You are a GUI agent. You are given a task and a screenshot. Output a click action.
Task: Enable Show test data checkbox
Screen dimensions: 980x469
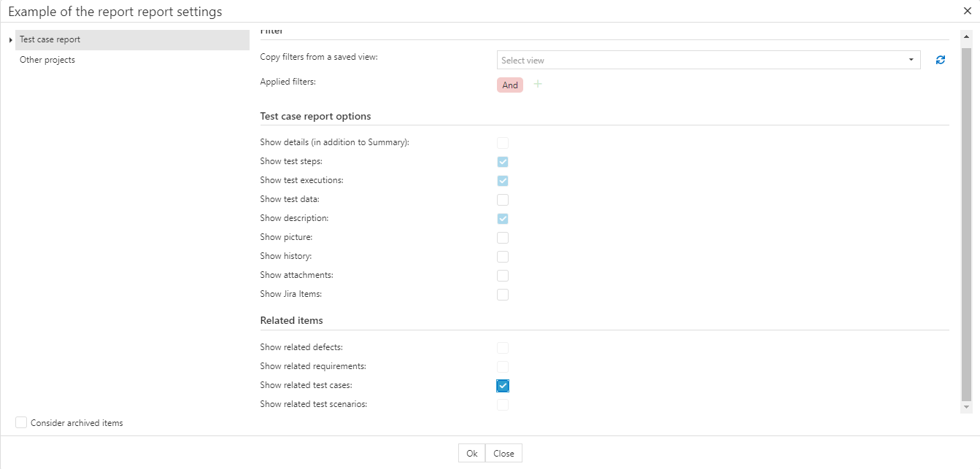coord(503,200)
